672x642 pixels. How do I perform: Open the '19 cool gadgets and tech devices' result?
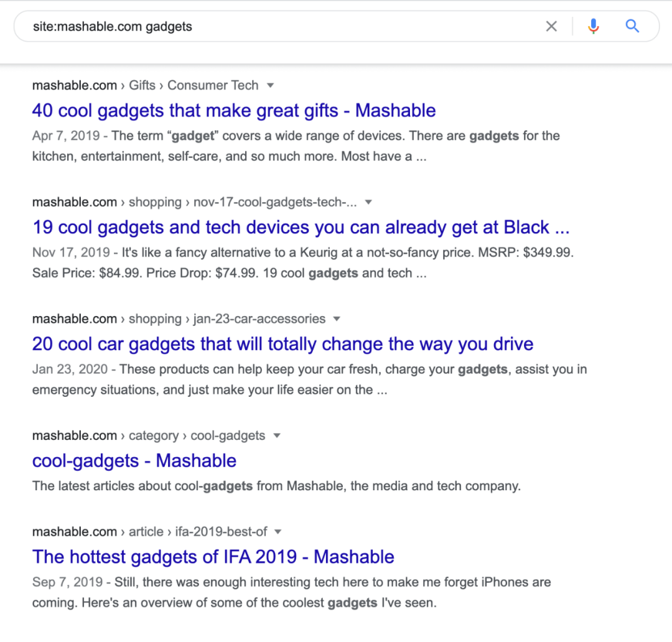(301, 227)
